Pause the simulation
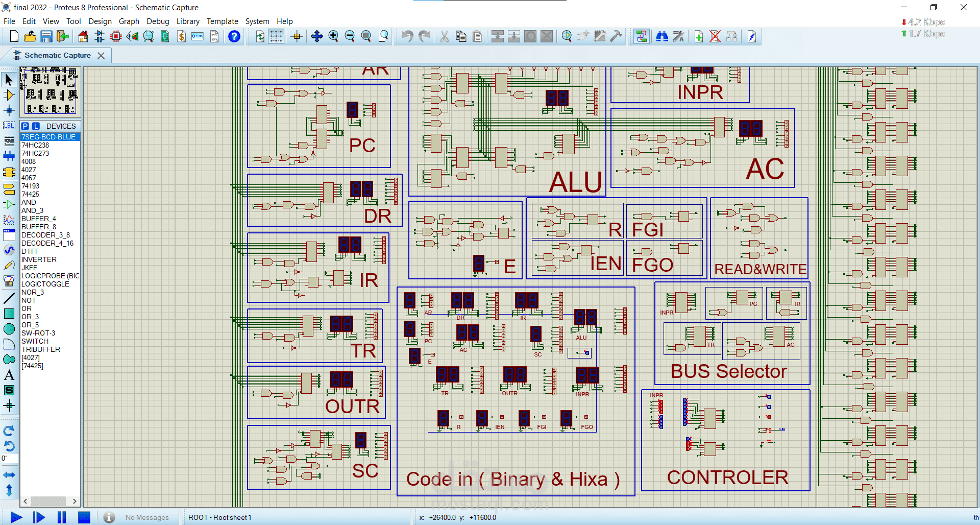 [62, 517]
